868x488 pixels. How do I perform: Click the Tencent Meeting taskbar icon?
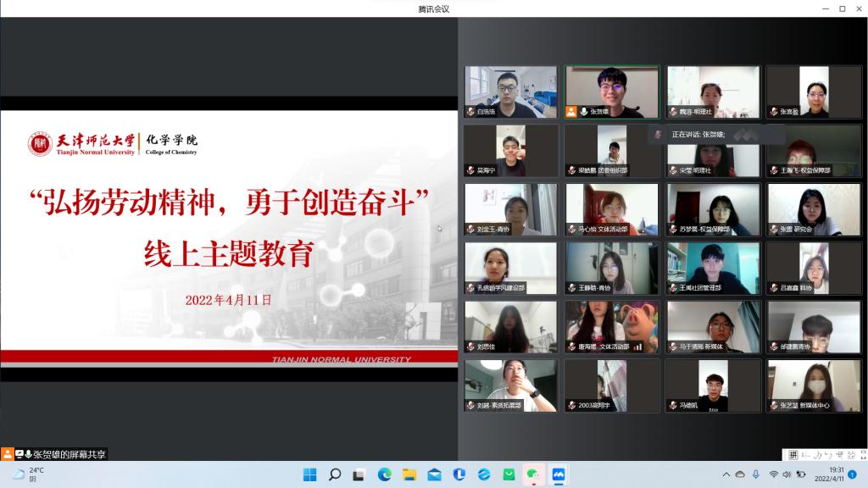click(x=559, y=474)
